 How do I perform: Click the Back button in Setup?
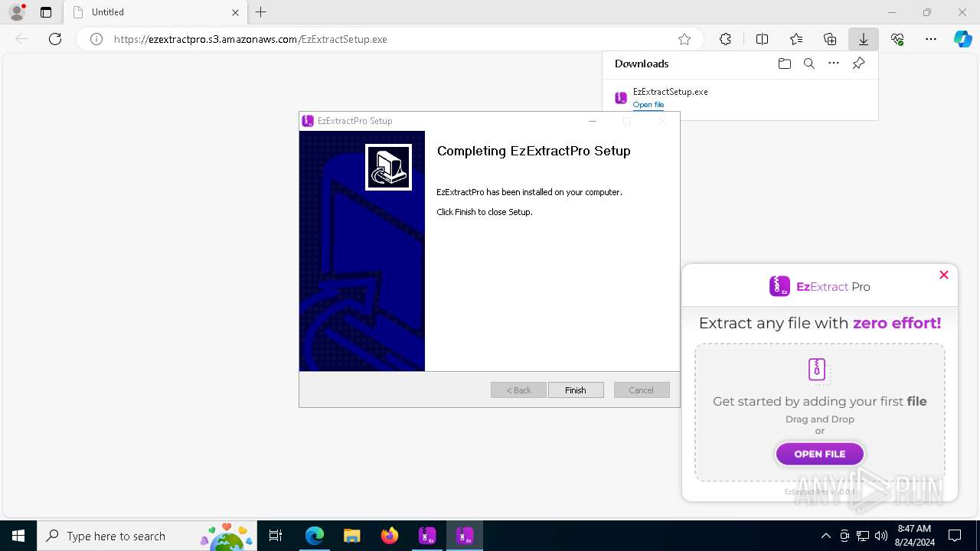pyautogui.click(x=518, y=390)
